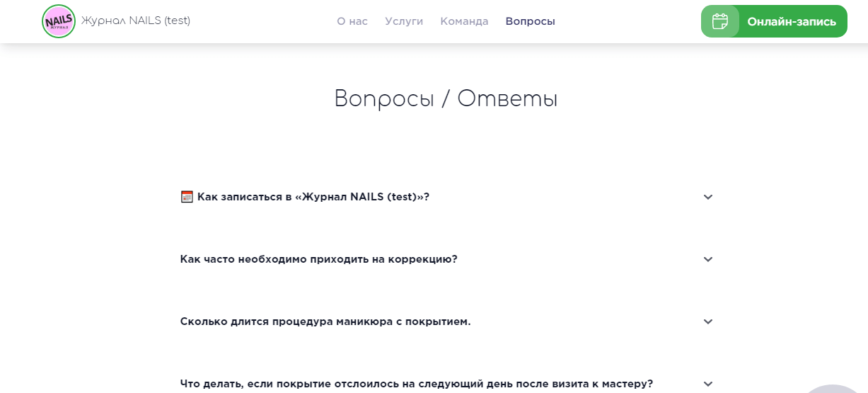
Task: Click «Сколько длится процедура маникюра с покрытием.»
Action: [325, 321]
